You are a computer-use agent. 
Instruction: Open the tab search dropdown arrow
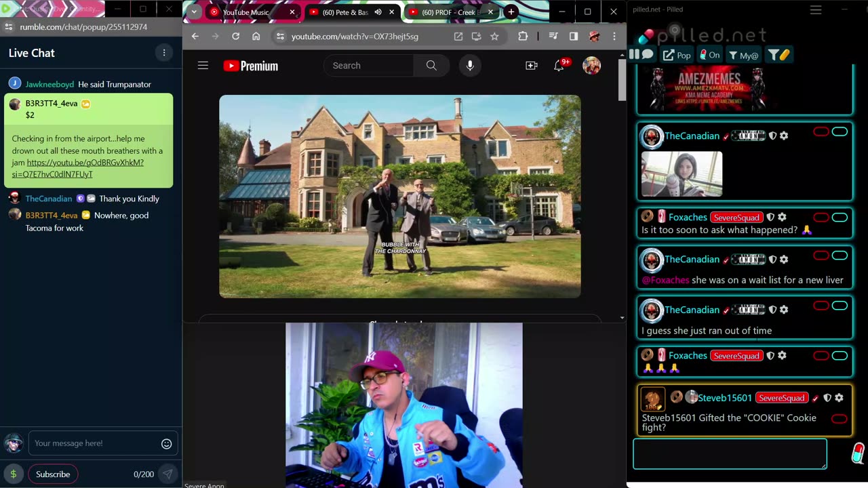click(x=194, y=12)
